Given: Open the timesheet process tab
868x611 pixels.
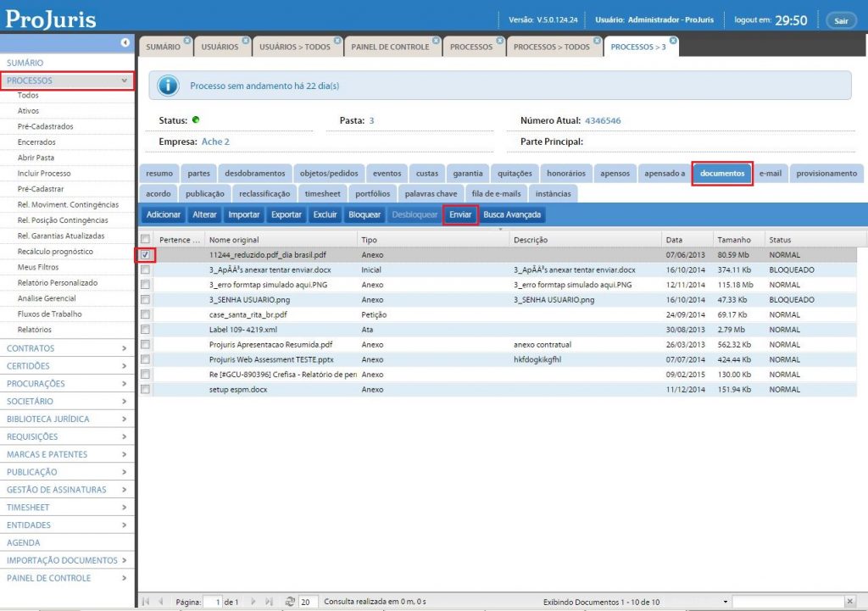Looking at the screenshot, I should click(323, 194).
